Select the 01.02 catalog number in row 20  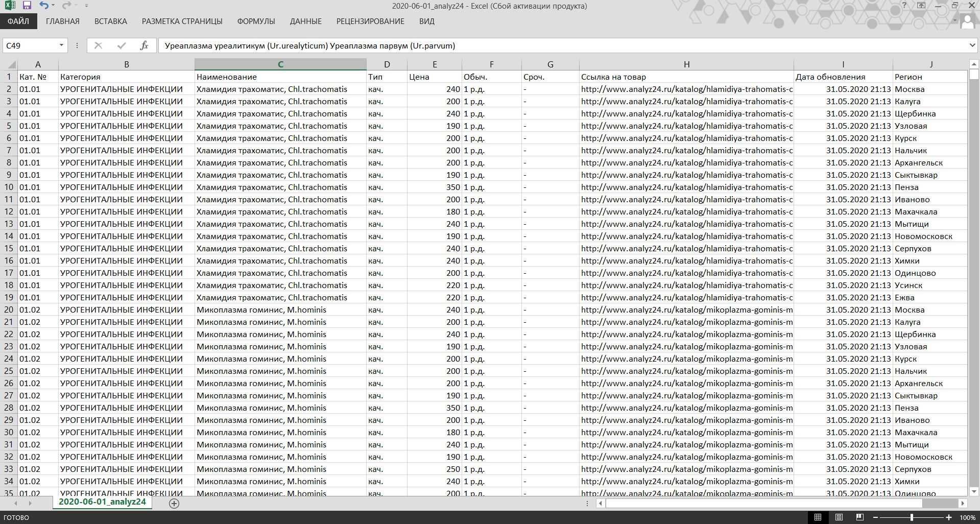click(x=38, y=309)
